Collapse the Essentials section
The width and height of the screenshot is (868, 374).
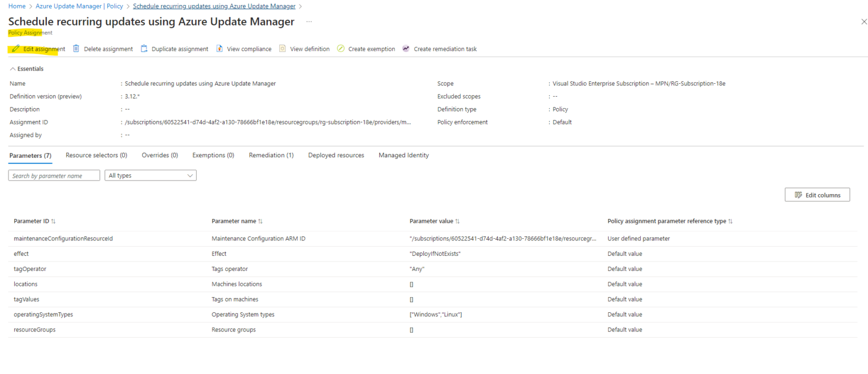pos(13,69)
